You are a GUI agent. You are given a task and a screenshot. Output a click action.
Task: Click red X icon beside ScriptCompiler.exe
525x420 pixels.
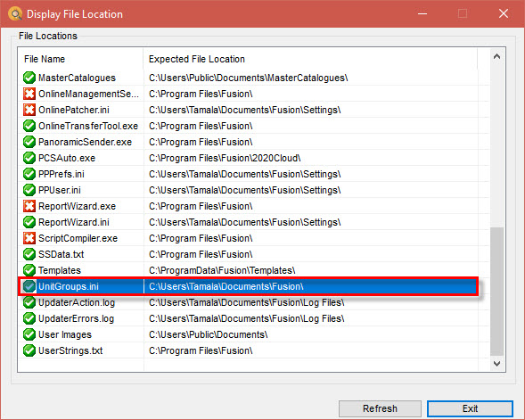[x=29, y=238]
